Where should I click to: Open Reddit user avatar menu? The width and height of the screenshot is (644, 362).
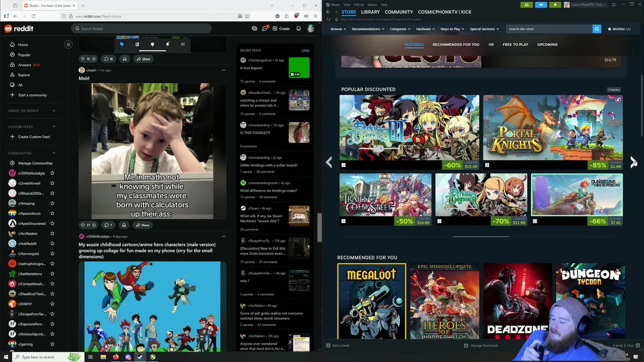[311, 29]
